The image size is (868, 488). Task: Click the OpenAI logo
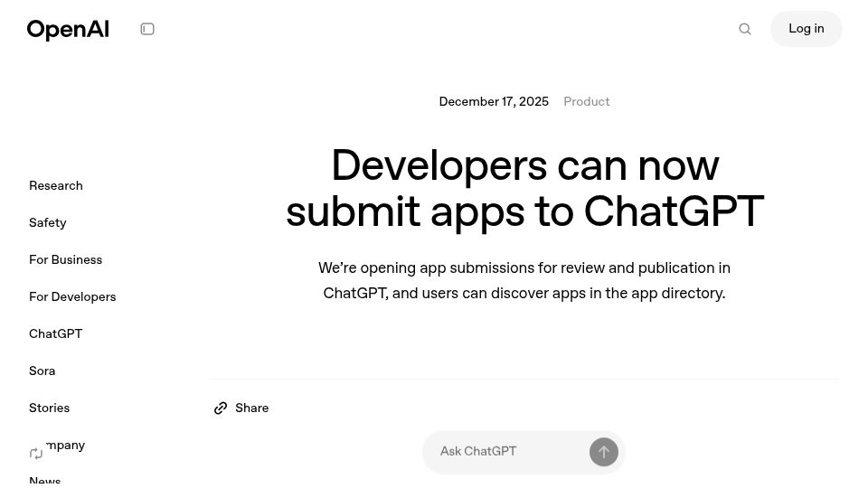tap(68, 29)
